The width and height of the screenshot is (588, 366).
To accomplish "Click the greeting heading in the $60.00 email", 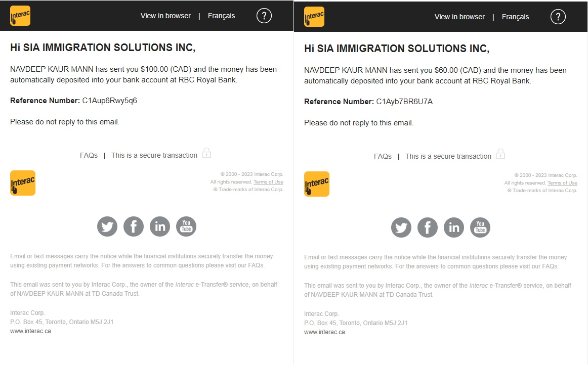I will point(397,49).
